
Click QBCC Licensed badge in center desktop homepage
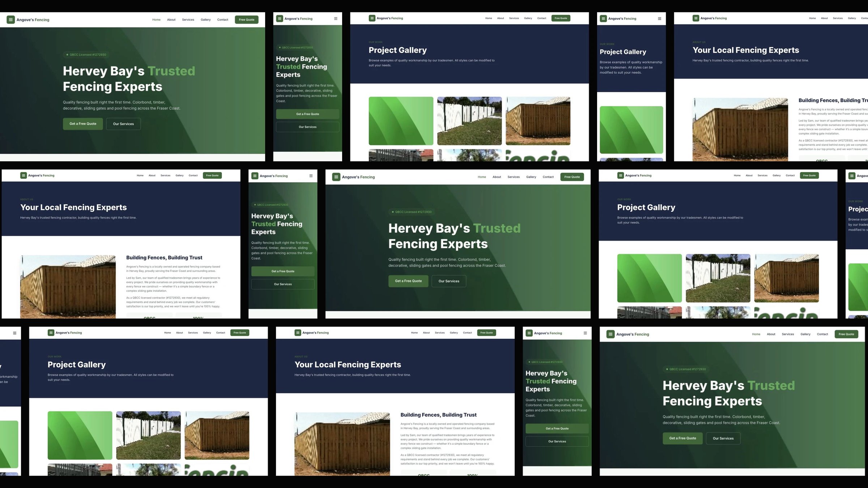tap(412, 212)
